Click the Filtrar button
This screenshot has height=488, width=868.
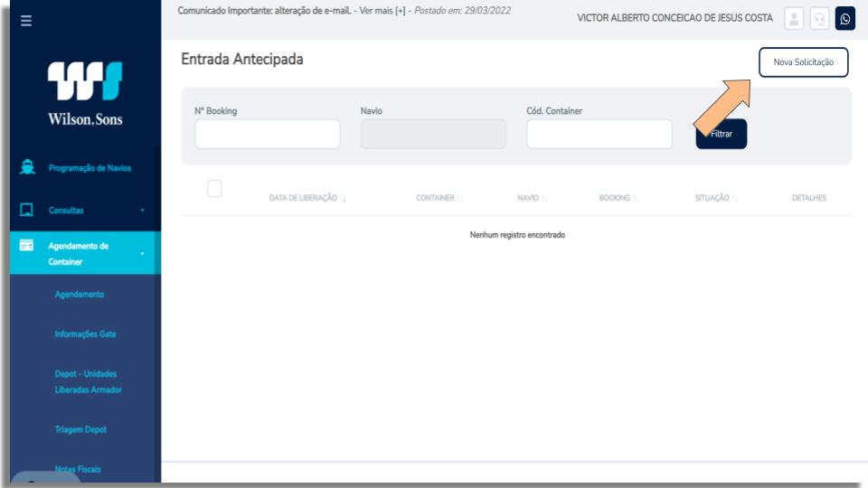tap(721, 134)
